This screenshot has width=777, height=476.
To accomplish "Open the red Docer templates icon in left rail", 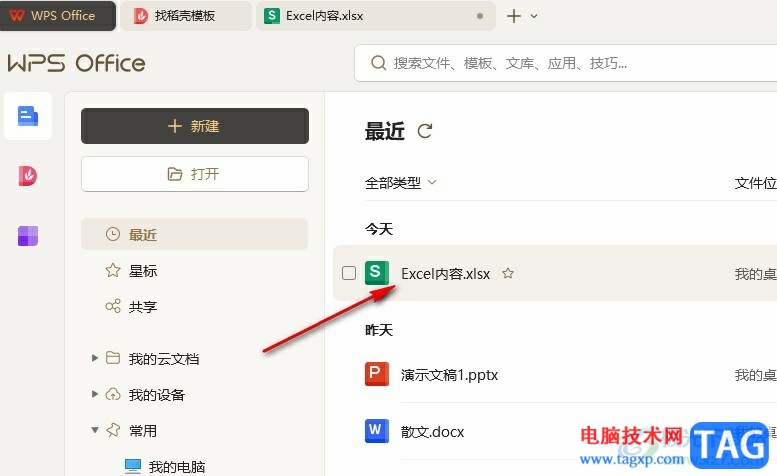I will click(x=28, y=176).
